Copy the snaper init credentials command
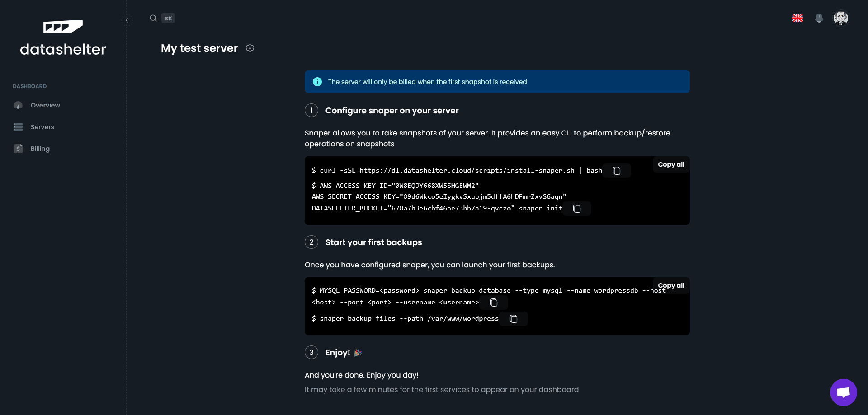Screen dimensions: 868x415 (x=577, y=209)
